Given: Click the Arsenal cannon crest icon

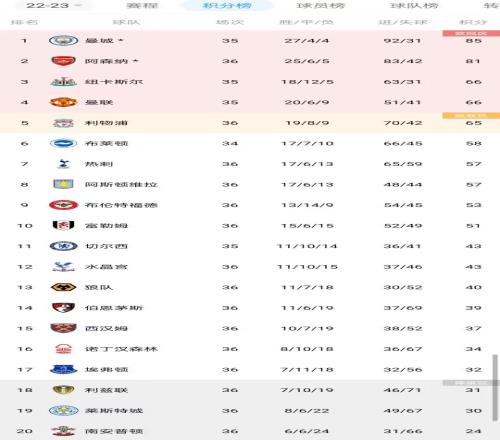Looking at the screenshot, I should click(x=63, y=61).
